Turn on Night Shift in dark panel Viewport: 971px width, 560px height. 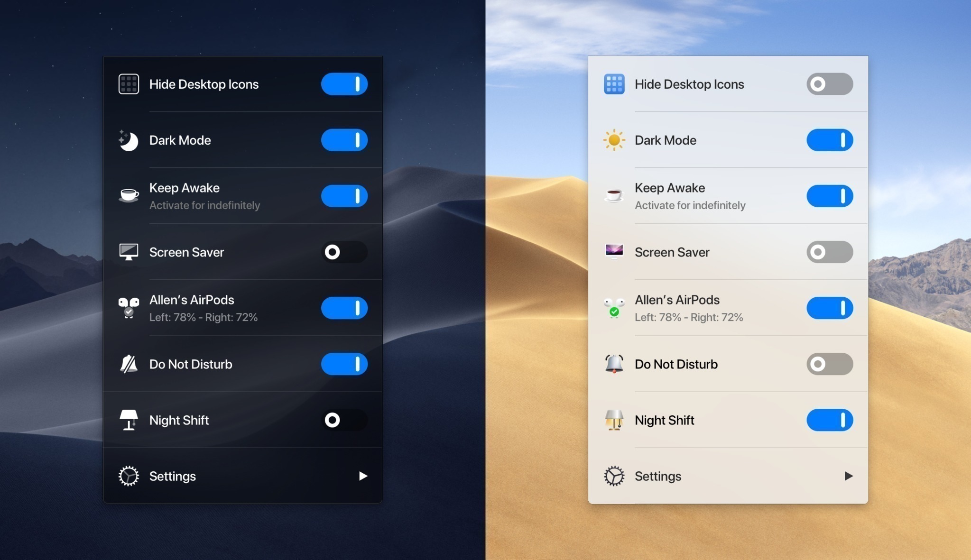[344, 420]
